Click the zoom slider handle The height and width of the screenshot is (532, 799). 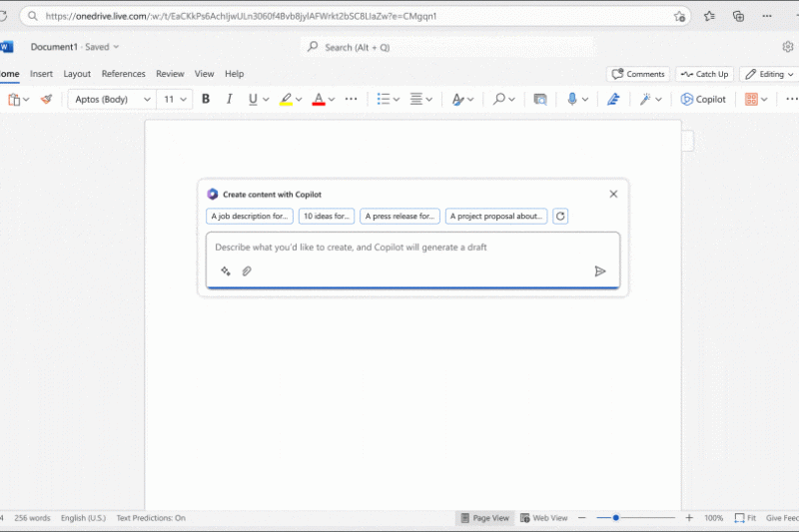[x=615, y=518]
